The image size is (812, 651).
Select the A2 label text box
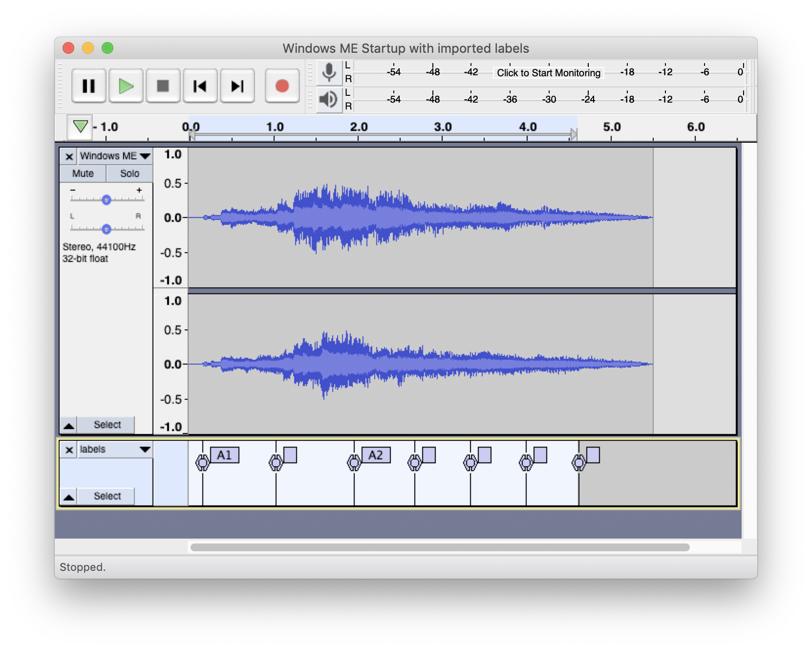click(x=376, y=455)
